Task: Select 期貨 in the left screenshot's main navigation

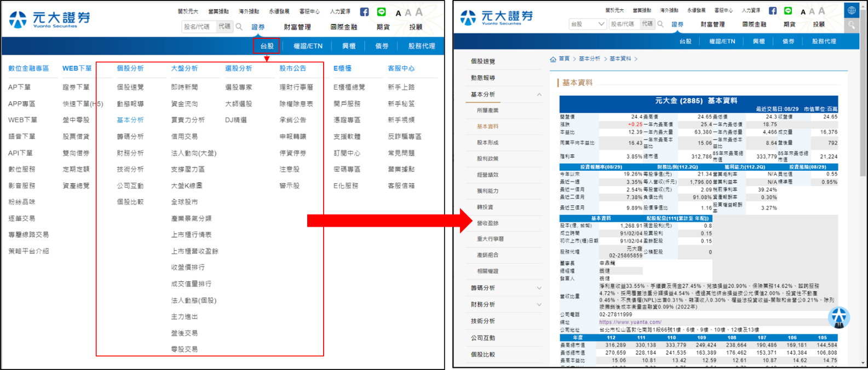Action: pyautogui.click(x=383, y=27)
